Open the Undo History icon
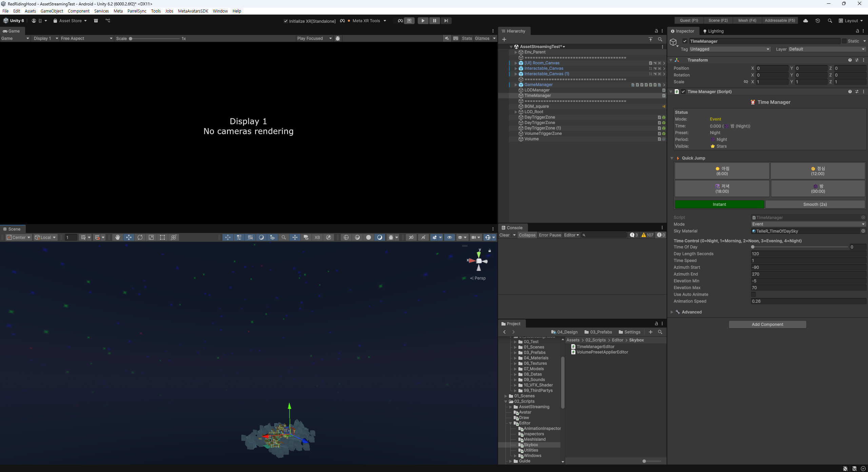The width and height of the screenshot is (868, 472). pyautogui.click(x=817, y=21)
